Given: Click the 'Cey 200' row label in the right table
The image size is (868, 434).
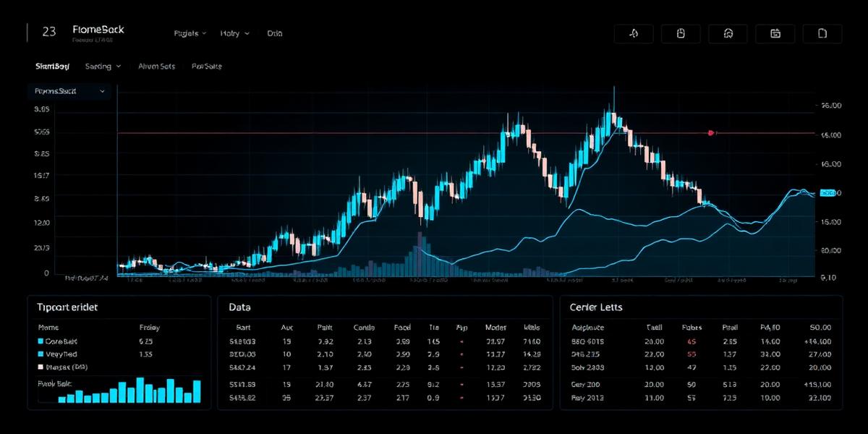Looking at the screenshot, I should [587, 384].
